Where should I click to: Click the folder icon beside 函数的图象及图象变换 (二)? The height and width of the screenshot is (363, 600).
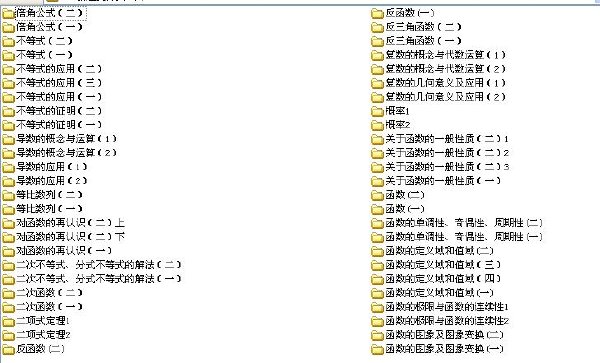coord(377,335)
